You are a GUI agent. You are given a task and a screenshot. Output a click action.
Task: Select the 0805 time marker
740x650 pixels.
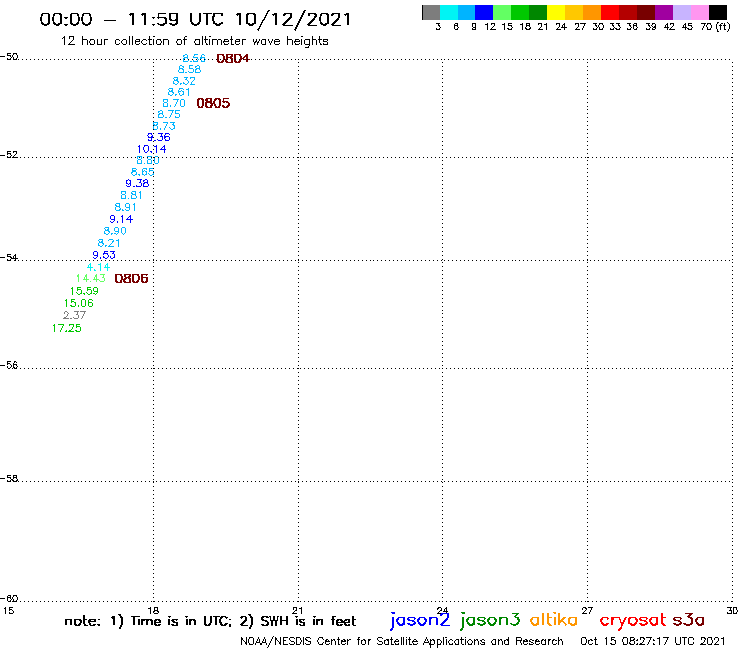(213, 103)
